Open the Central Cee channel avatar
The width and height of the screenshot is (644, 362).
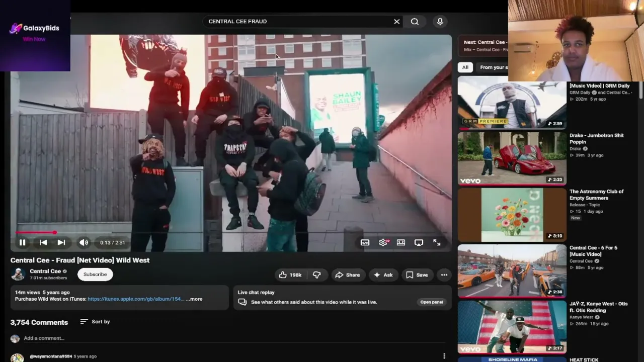[18, 274]
